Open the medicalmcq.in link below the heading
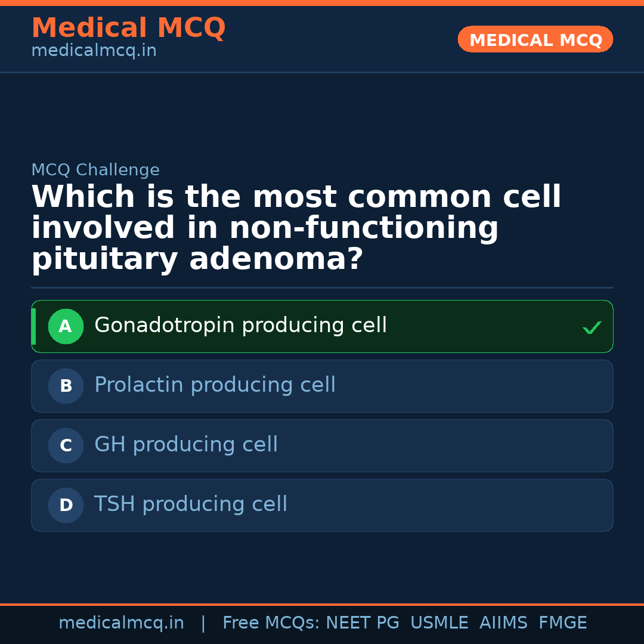 (x=94, y=51)
